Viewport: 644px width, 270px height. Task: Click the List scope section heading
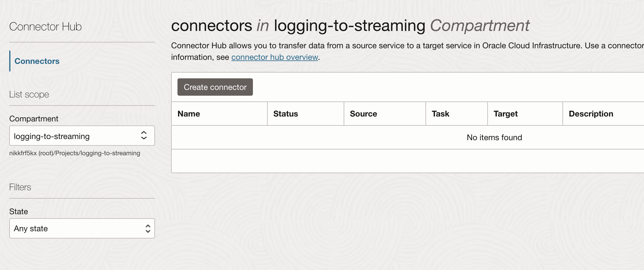point(29,94)
